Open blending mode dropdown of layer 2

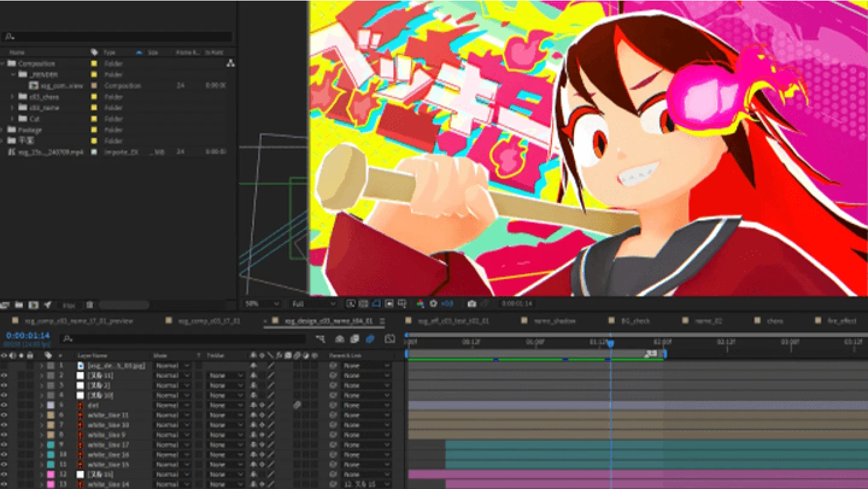point(172,375)
